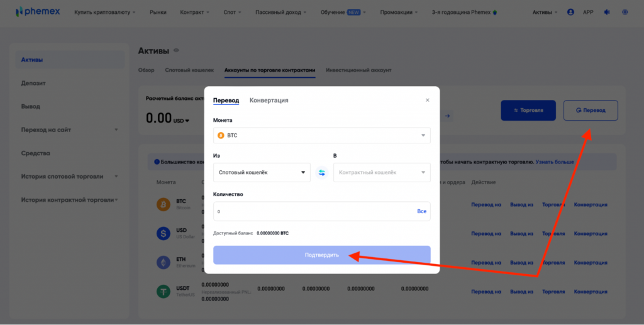Expand История спотовой торговли in sidebar

[x=69, y=177]
